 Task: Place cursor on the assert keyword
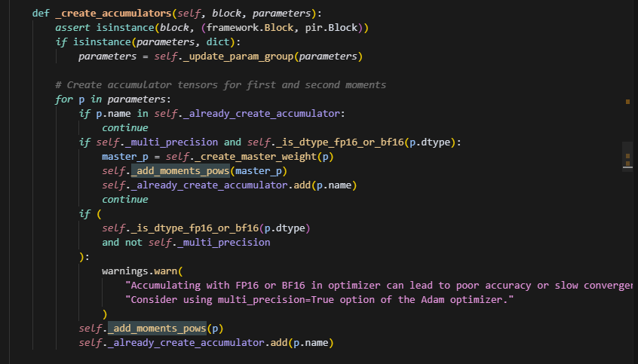point(72,28)
